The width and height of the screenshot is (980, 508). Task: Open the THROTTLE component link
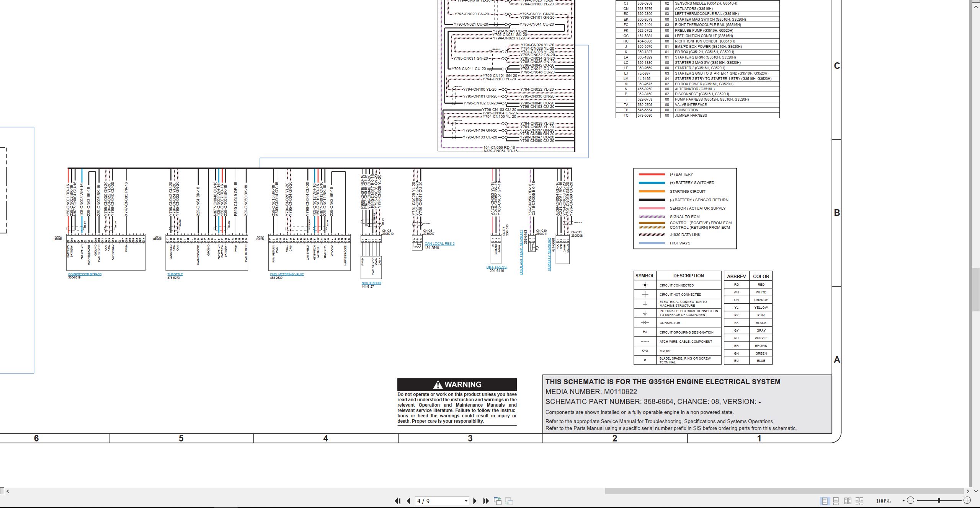[175, 274]
